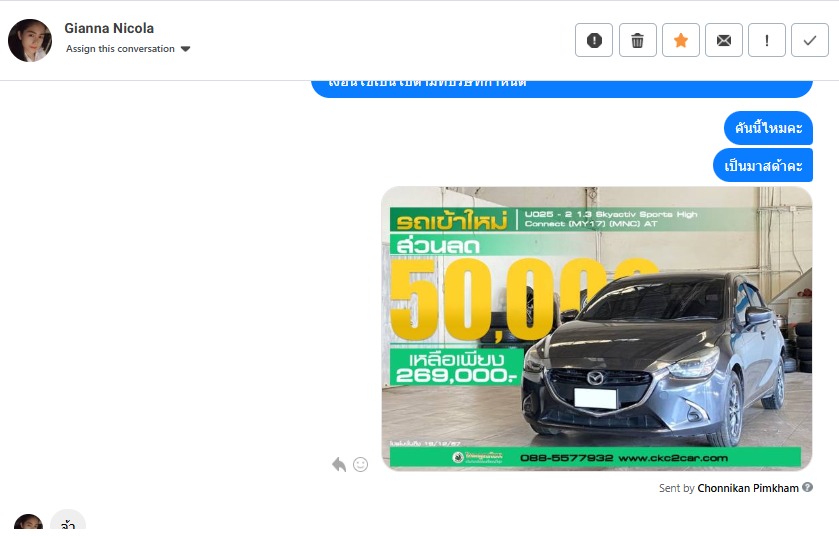Reply to the car image message using the arrow icon
839x536 pixels.
(339, 464)
